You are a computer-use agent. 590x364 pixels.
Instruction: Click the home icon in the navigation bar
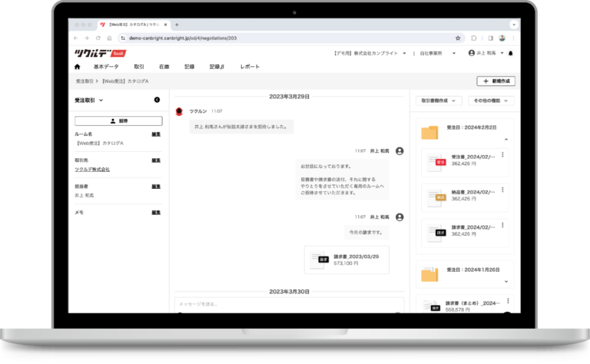[x=78, y=67]
